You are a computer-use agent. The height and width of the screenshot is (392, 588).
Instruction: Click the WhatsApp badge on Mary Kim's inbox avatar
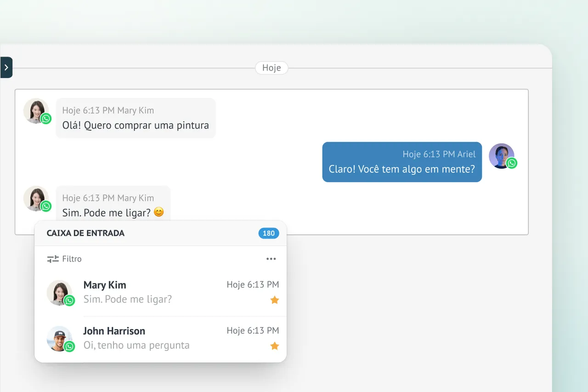click(x=69, y=301)
